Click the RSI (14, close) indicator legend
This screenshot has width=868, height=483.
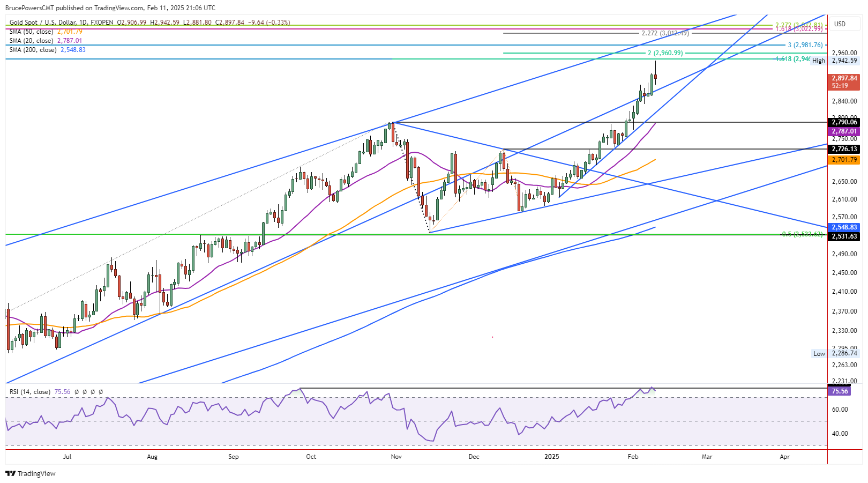pos(30,392)
